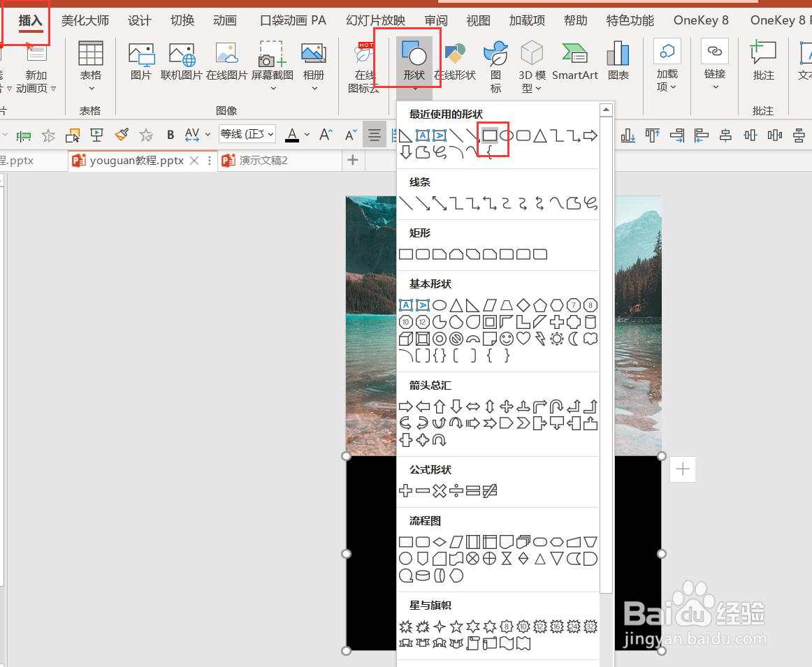The height and width of the screenshot is (667, 812).
Task: Expand the 链接 dropdown arrow
Action: click(715, 87)
